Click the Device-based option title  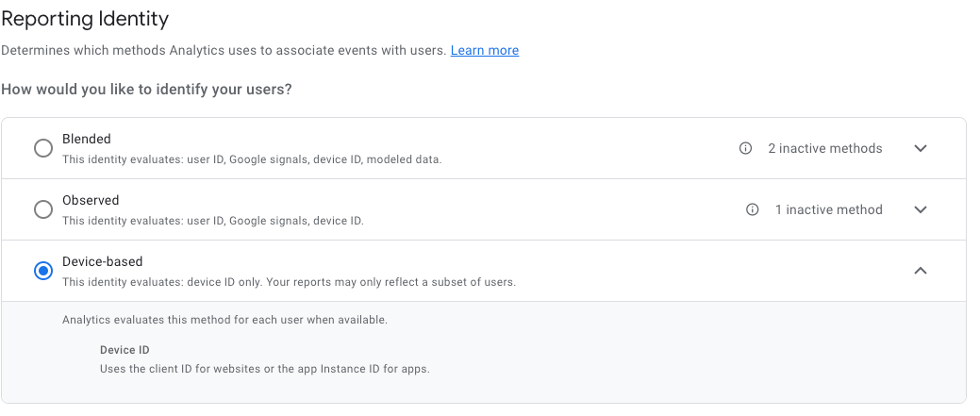102,261
